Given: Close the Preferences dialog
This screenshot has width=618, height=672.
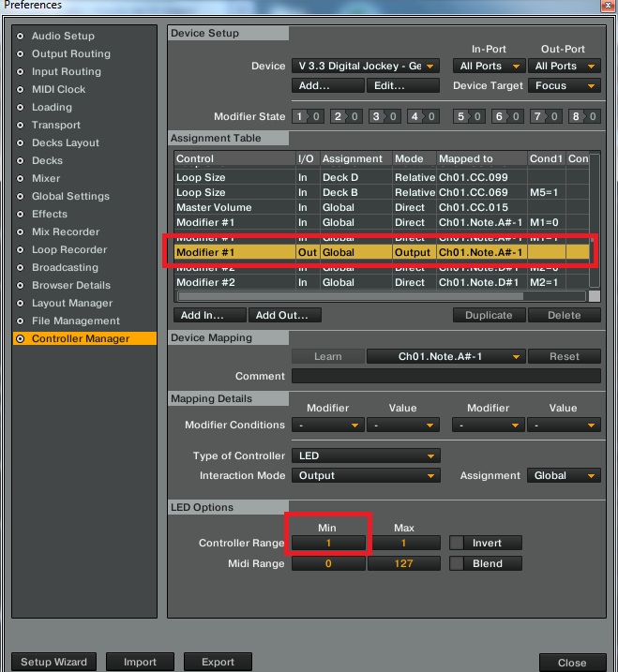Looking at the screenshot, I should click(572, 663).
